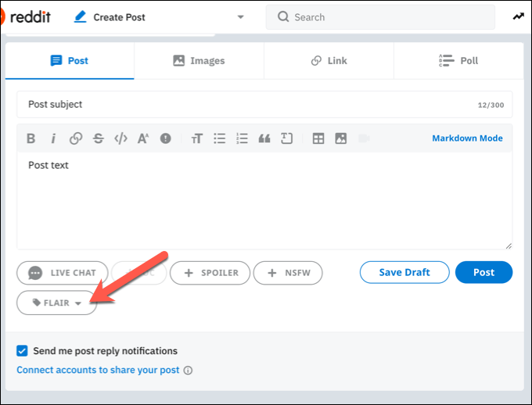The width and height of the screenshot is (532, 405).
Task: Toggle bulleted list formatting
Action: 220,138
